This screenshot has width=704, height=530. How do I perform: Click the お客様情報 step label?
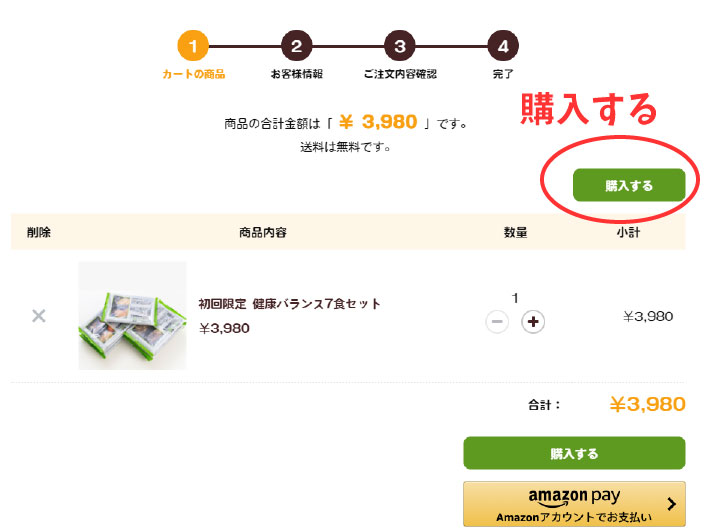(x=296, y=74)
